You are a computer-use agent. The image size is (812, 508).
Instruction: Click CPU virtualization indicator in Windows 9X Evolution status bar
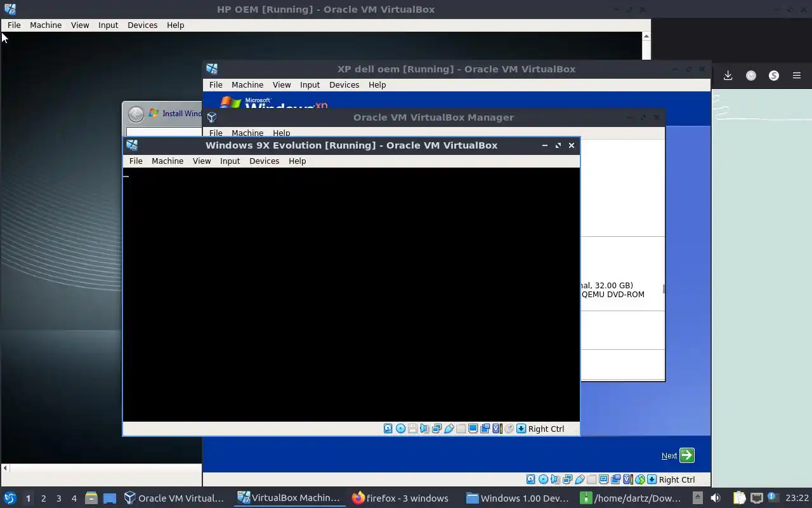[x=497, y=429]
